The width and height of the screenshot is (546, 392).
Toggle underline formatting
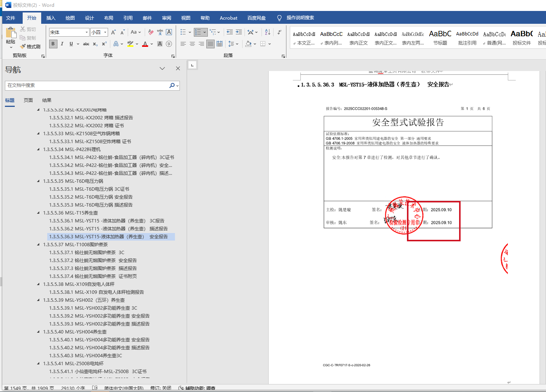(71, 44)
